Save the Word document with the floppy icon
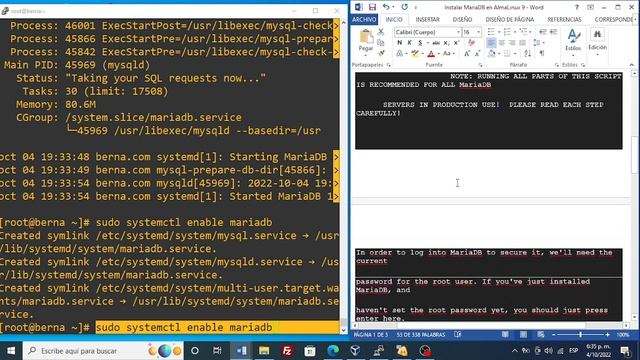640x360 pixels. tap(372, 7)
